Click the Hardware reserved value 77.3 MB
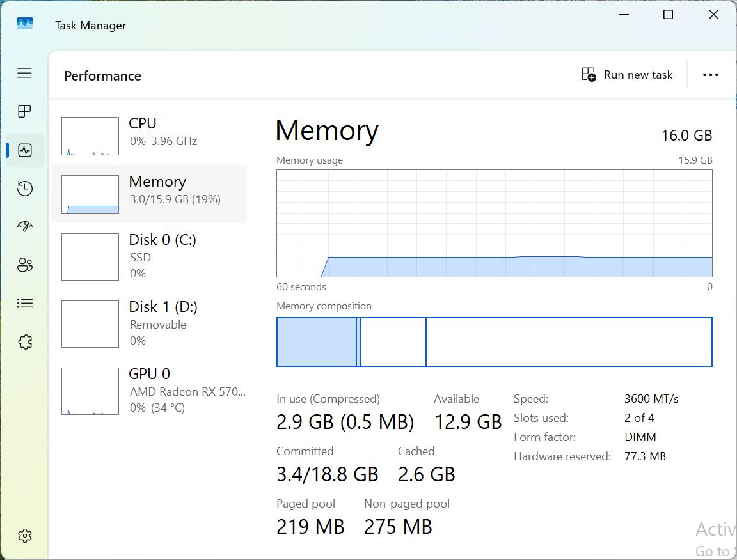 pos(645,456)
